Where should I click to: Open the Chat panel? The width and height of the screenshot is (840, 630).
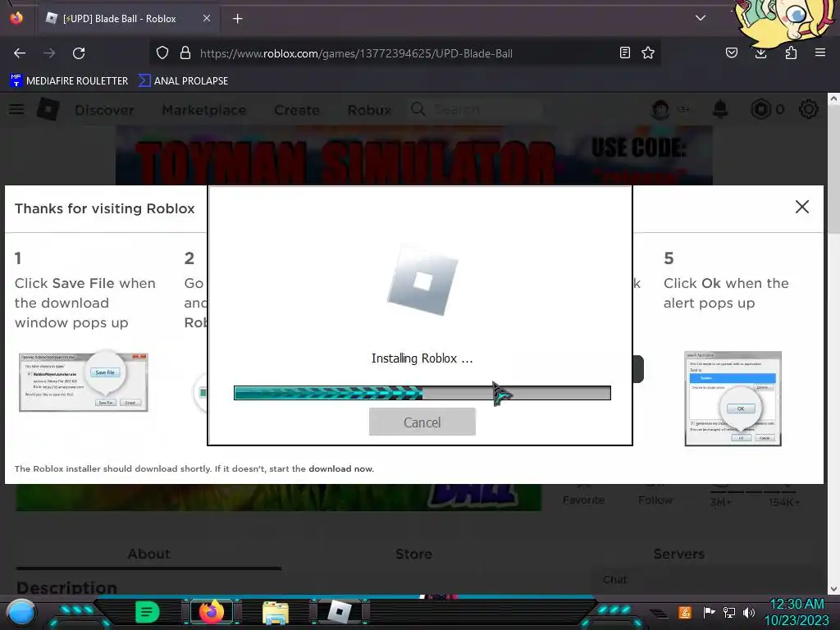click(x=614, y=580)
